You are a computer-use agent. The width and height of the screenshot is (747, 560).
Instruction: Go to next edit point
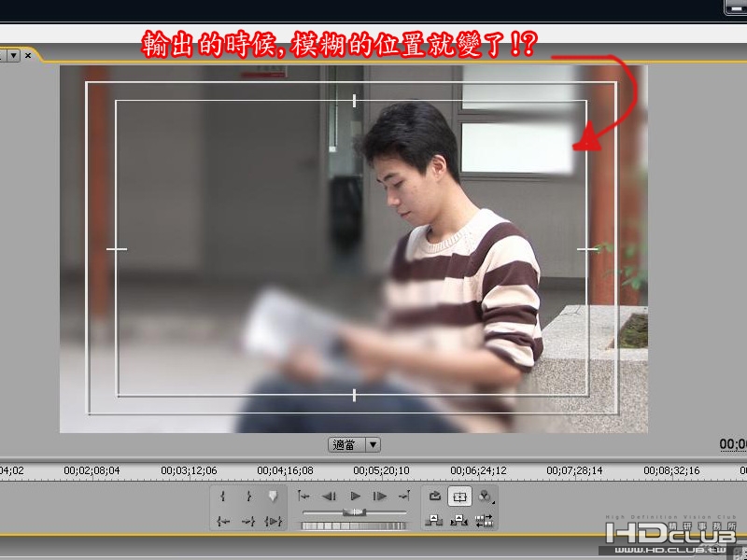404,497
